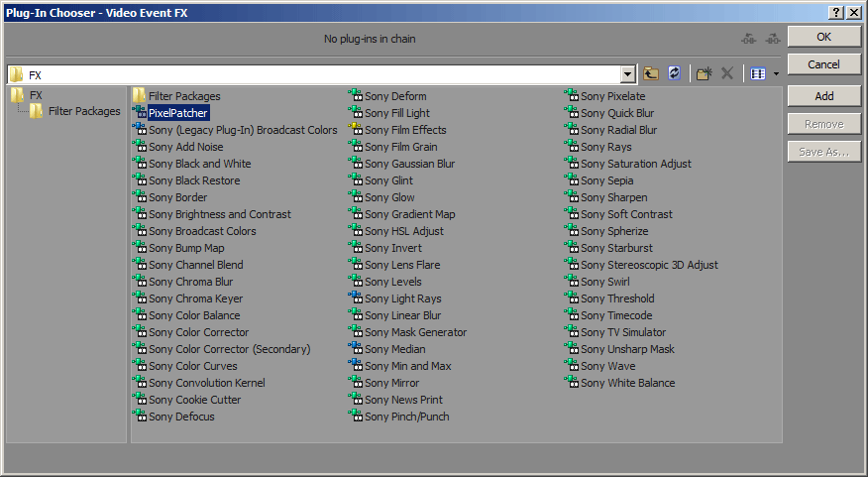Click the help question mark in title bar
The height and width of the screenshot is (477, 868).
point(836,12)
